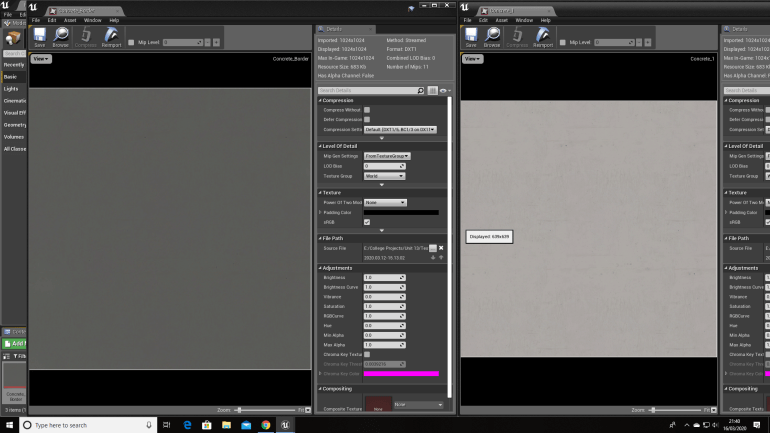Click Reimport icon in Concrete_Border editor toolbar

point(111,37)
